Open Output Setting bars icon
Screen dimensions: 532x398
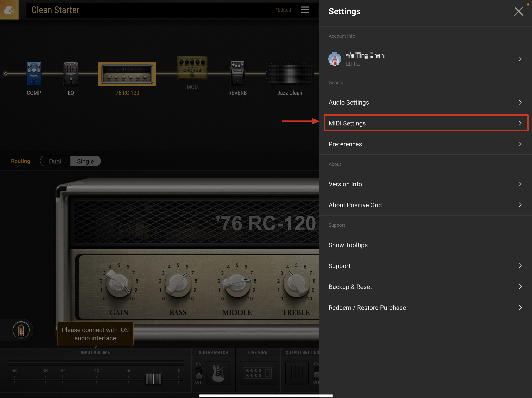[297, 373]
